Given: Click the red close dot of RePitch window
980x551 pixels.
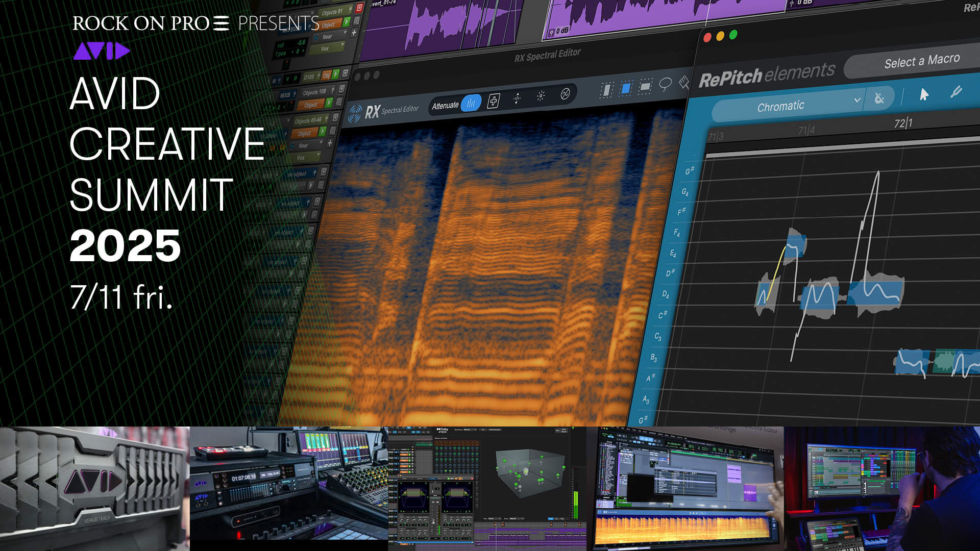Looking at the screenshot, I should pos(707,37).
